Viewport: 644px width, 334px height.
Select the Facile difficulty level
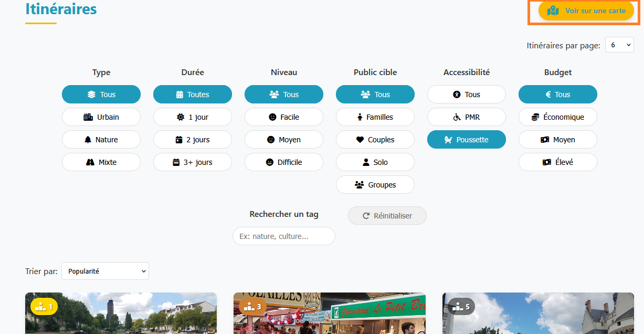[284, 117]
